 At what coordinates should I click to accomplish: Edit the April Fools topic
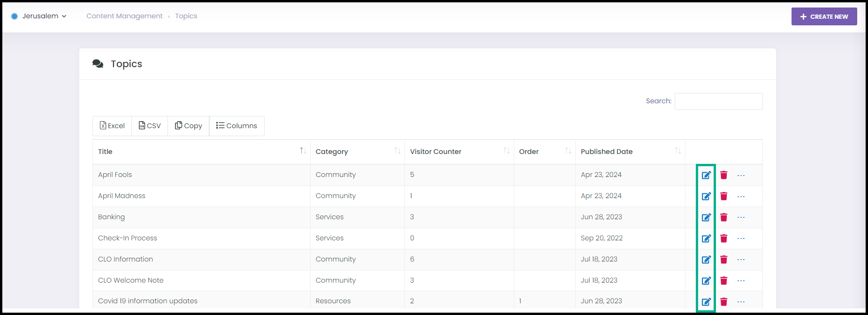(x=706, y=175)
